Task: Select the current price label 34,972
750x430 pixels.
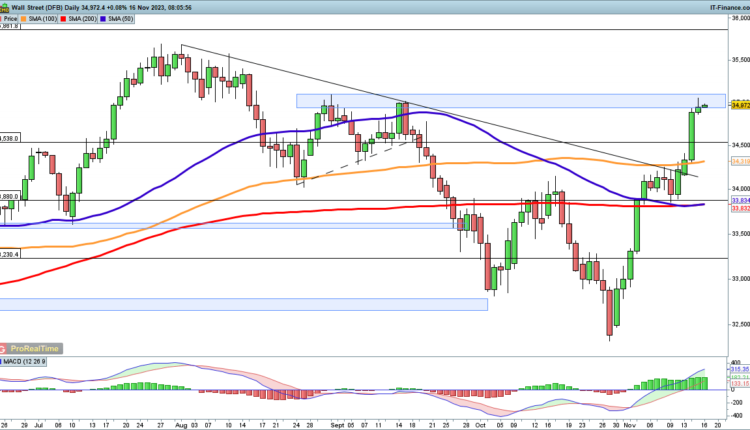Action: (x=740, y=105)
